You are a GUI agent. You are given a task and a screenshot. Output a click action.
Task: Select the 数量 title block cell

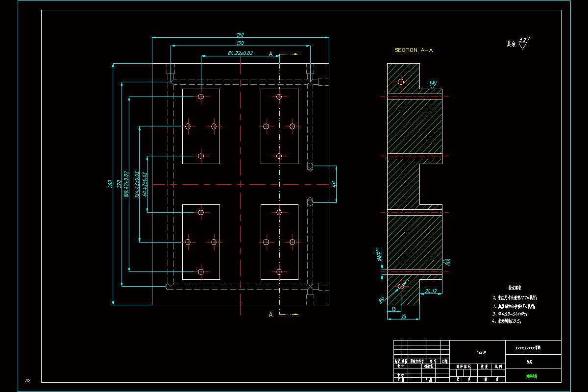tap(484, 366)
